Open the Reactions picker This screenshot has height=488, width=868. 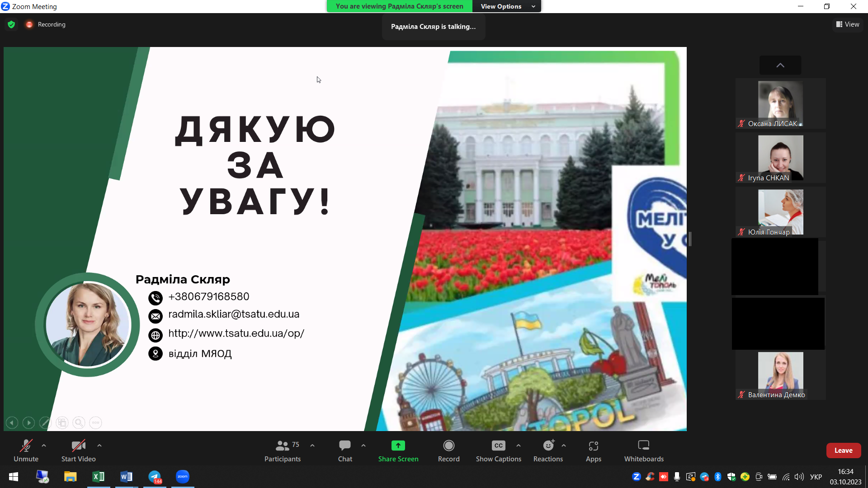click(548, 446)
